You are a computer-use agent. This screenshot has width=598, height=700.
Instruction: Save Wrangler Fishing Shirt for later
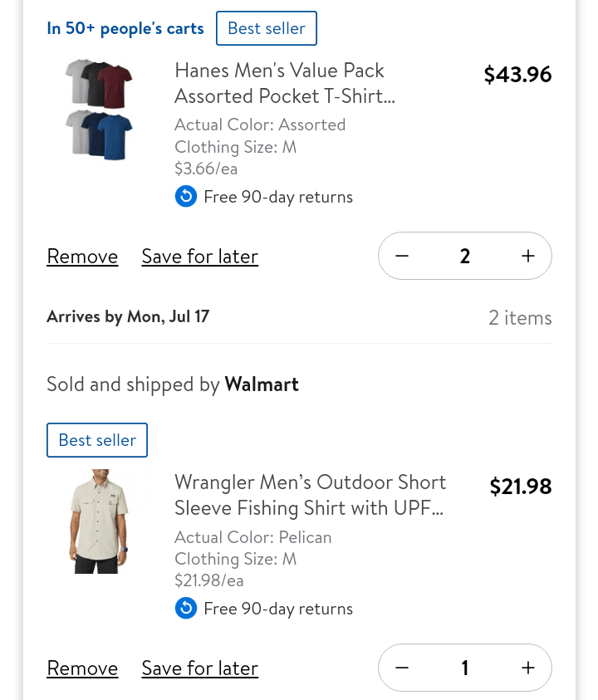pos(199,668)
